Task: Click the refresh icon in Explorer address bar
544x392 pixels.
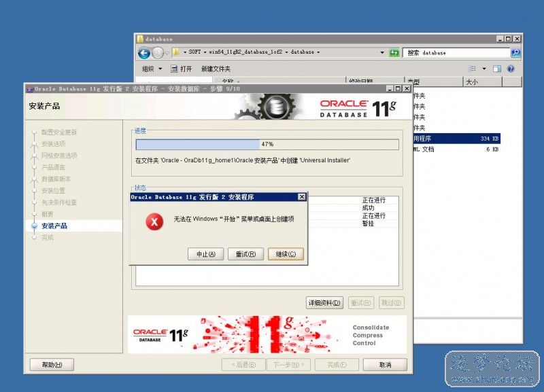Action: (394, 53)
